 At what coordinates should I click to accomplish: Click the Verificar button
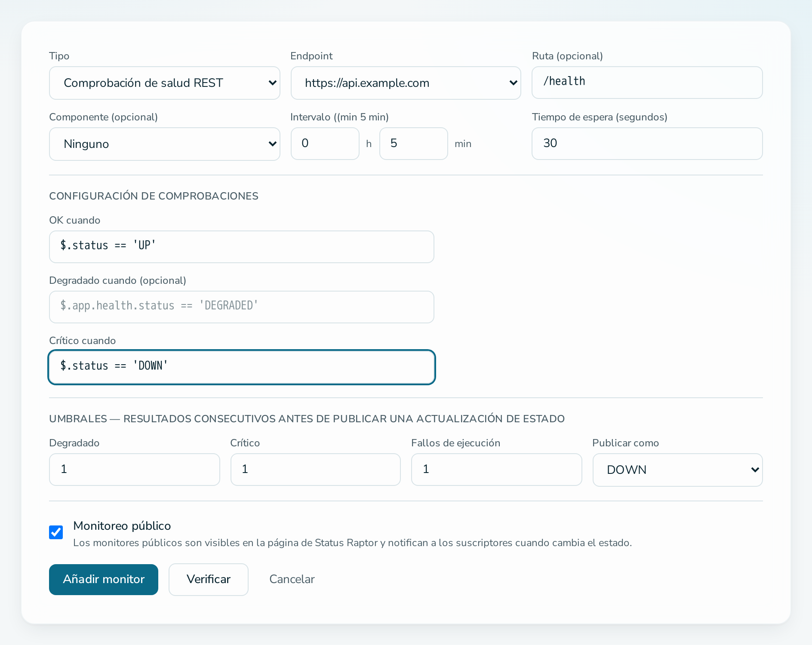tap(209, 580)
